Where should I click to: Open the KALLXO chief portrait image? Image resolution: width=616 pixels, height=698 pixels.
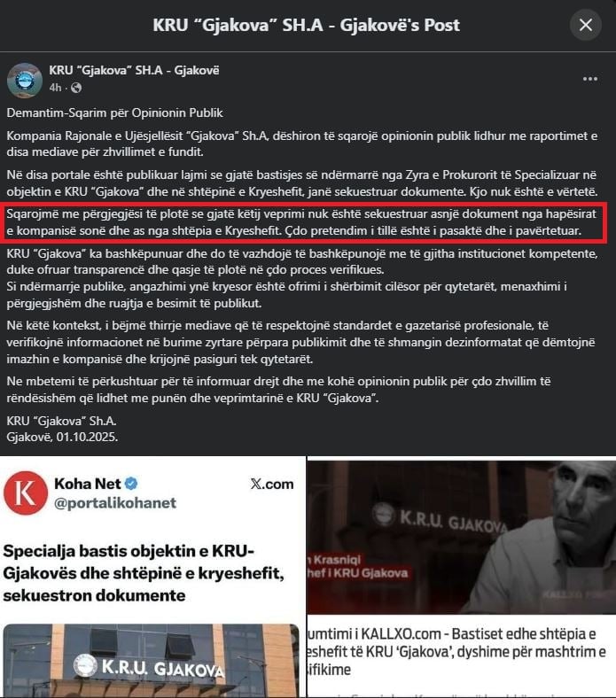(462, 537)
